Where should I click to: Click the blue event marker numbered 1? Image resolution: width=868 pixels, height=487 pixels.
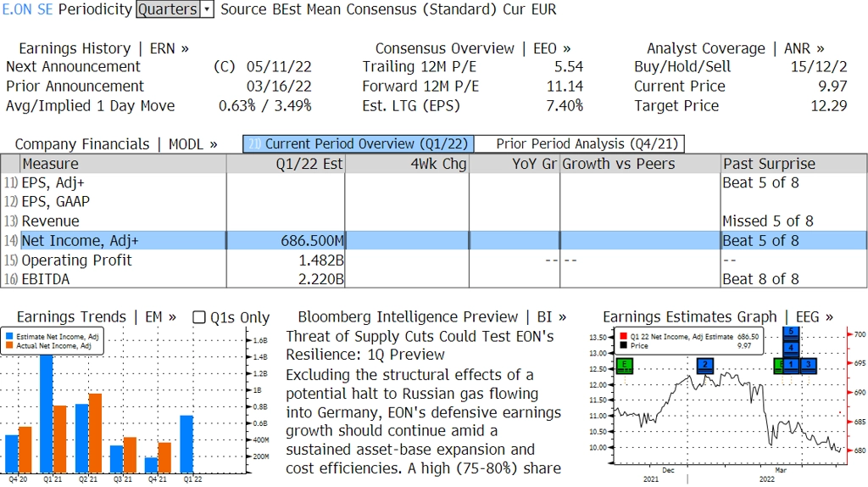pyautogui.click(x=791, y=365)
